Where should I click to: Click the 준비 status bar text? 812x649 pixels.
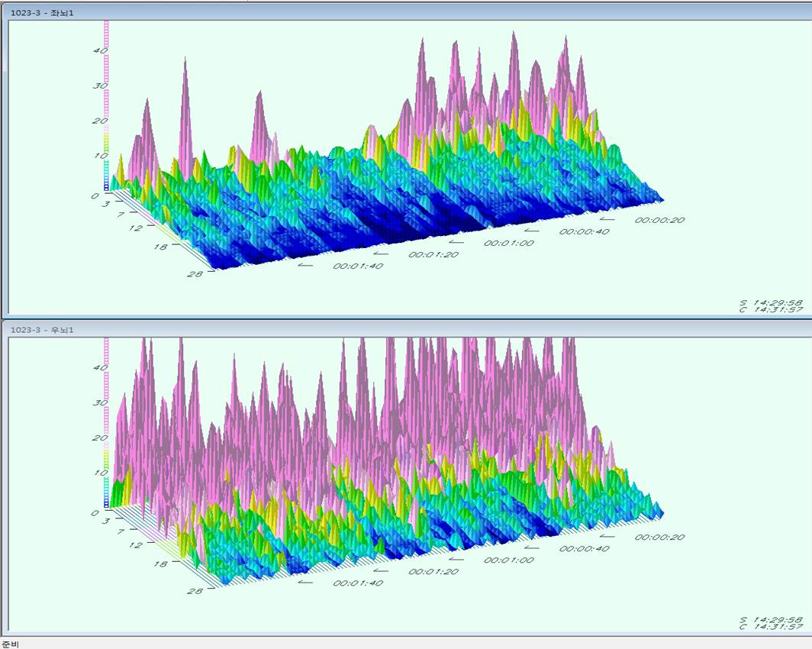pyautogui.click(x=11, y=644)
